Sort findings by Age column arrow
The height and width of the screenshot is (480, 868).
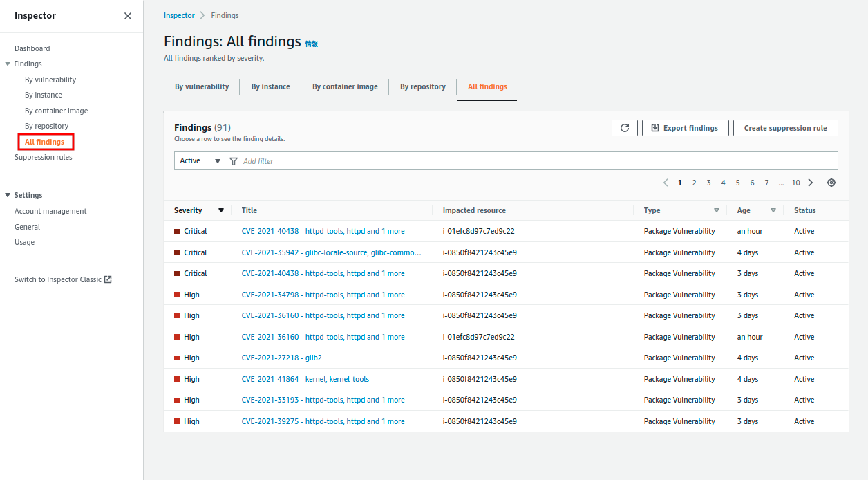coord(773,210)
